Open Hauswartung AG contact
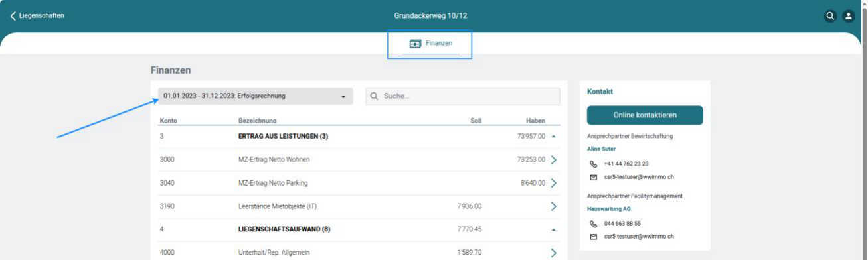This screenshot has height=260, width=868. pyautogui.click(x=608, y=209)
